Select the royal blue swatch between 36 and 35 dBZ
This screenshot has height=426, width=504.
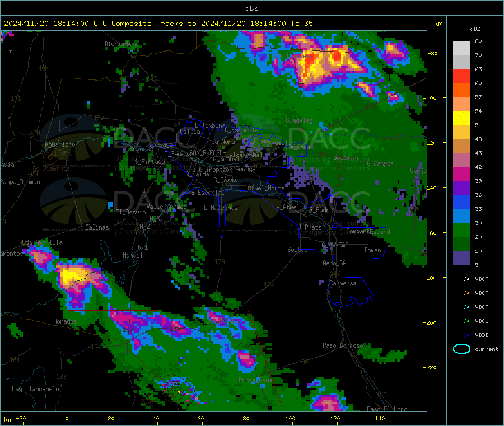coord(461,202)
